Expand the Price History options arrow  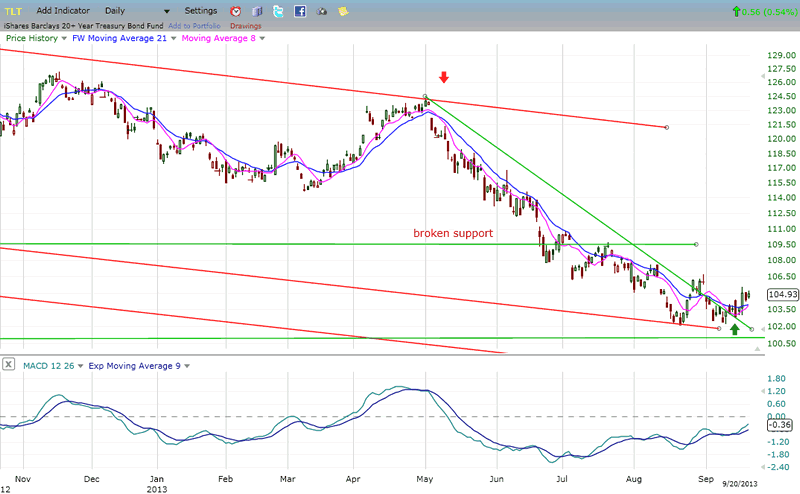(x=63, y=38)
